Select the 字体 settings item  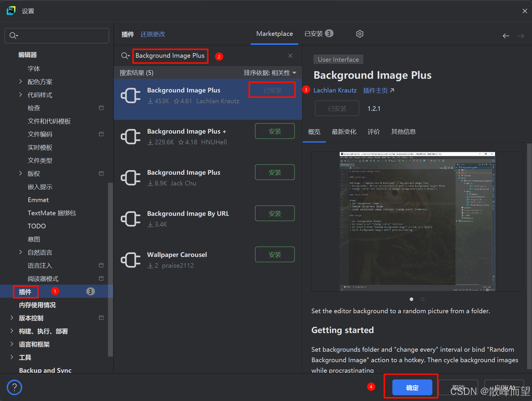click(x=34, y=69)
